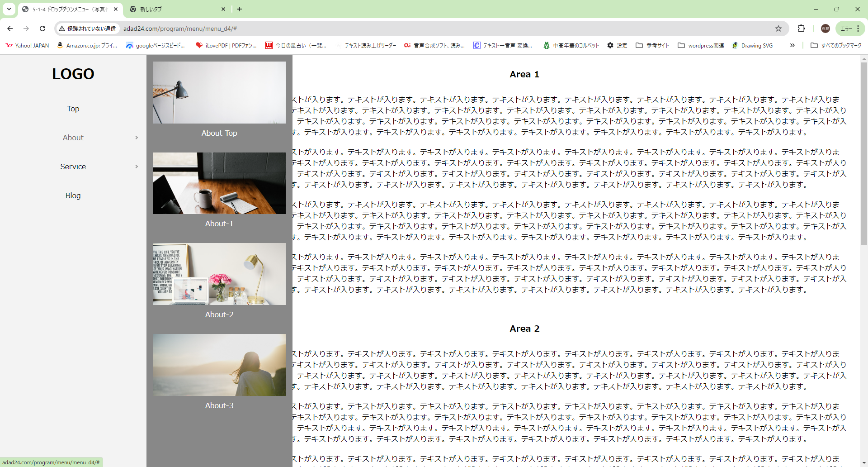Minimize the Chrome window
868x467 pixels.
(816, 9)
